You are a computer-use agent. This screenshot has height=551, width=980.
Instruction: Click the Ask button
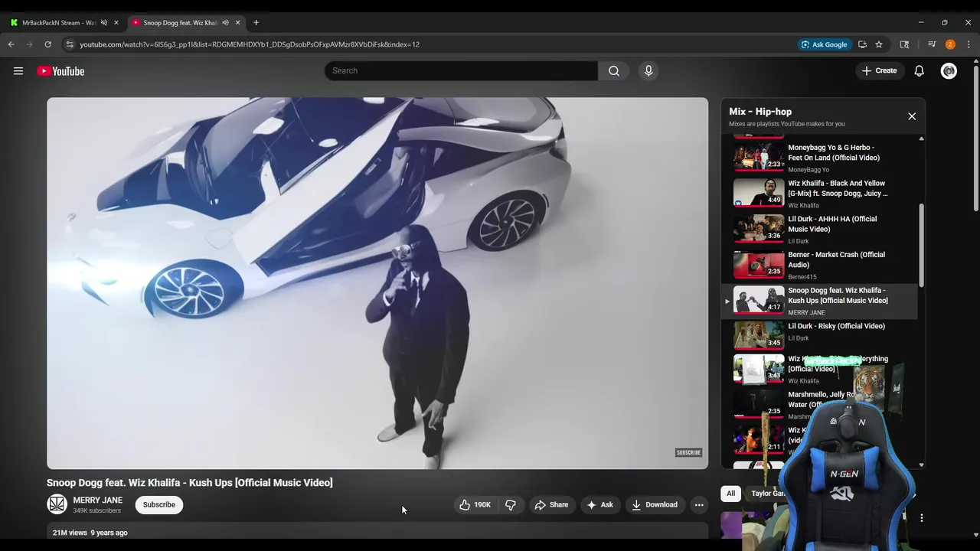pyautogui.click(x=599, y=505)
